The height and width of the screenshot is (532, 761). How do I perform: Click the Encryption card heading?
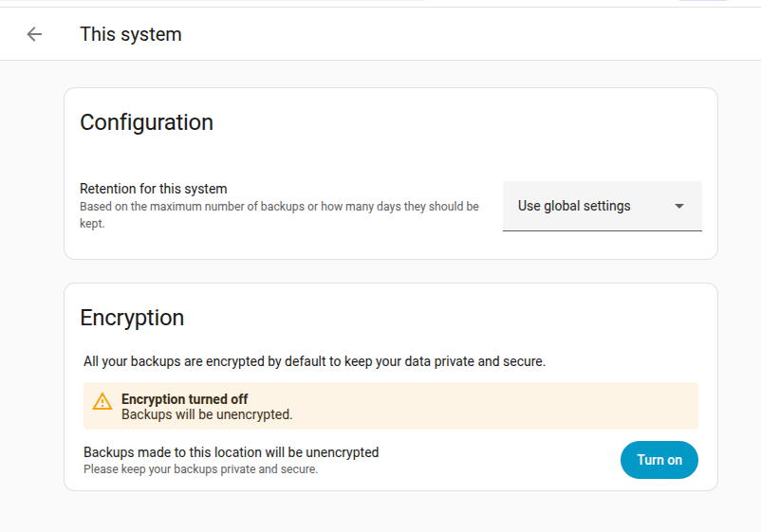[132, 318]
